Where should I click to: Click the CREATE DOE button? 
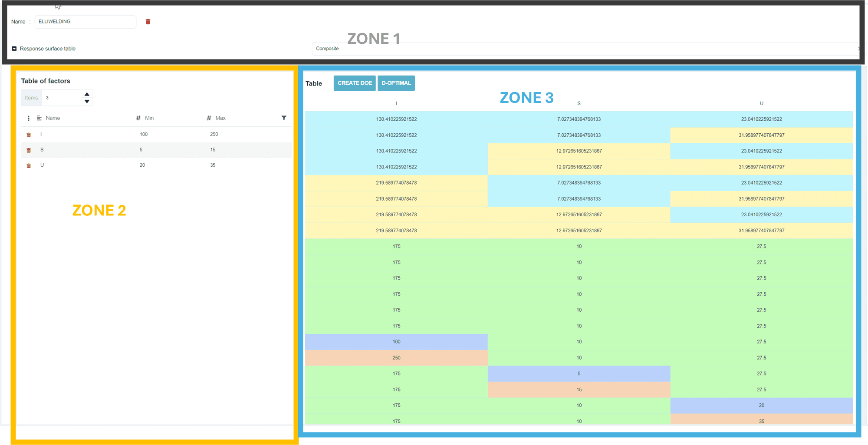(x=355, y=83)
